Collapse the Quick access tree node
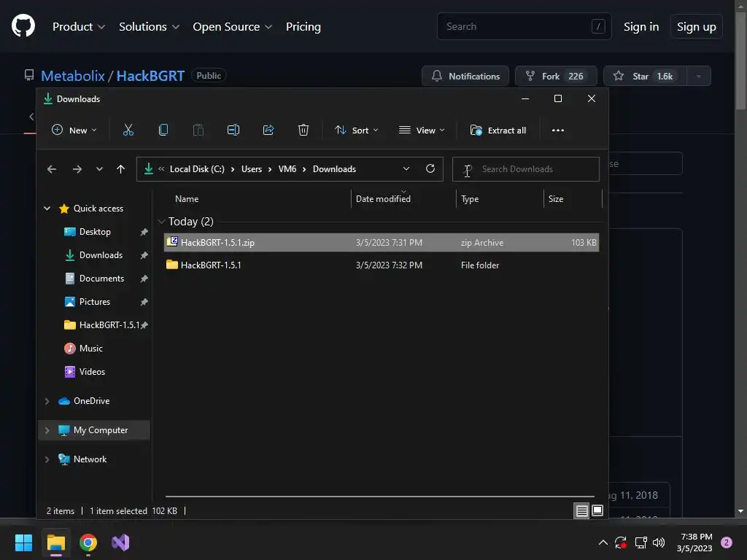 tap(47, 208)
